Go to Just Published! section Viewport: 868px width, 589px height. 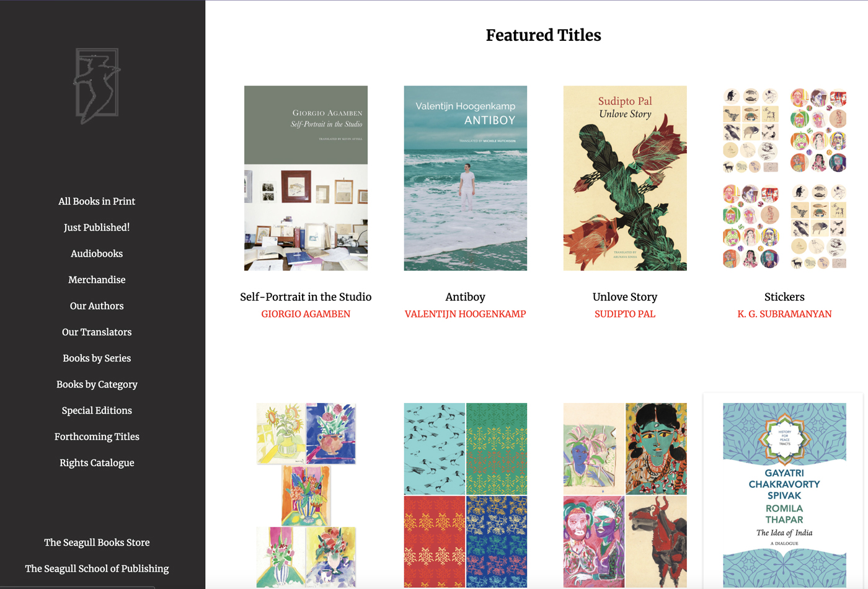click(x=97, y=228)
